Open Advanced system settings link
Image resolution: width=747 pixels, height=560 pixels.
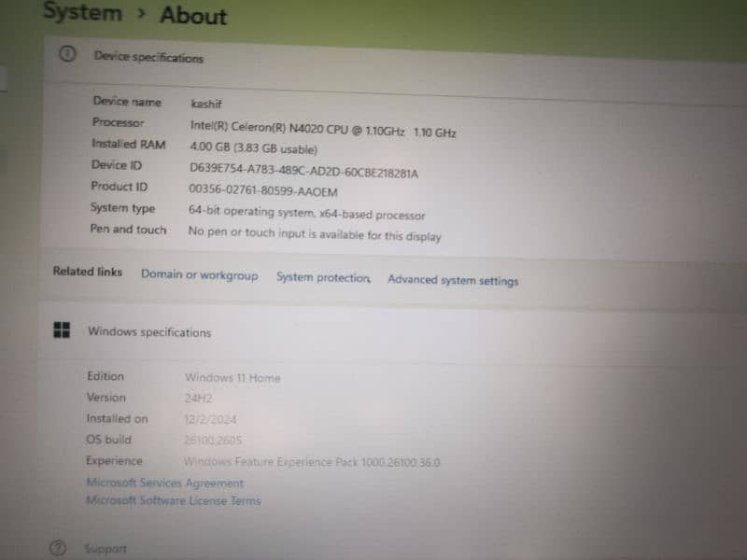point(453,280)
